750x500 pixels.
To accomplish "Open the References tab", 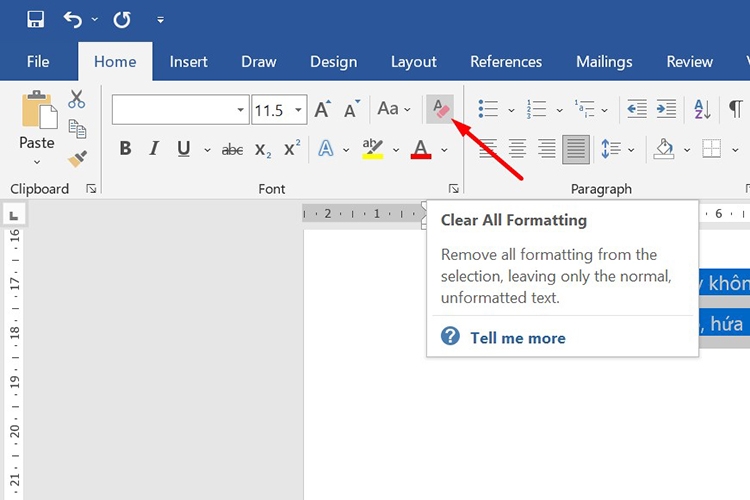I will [506, 62].
